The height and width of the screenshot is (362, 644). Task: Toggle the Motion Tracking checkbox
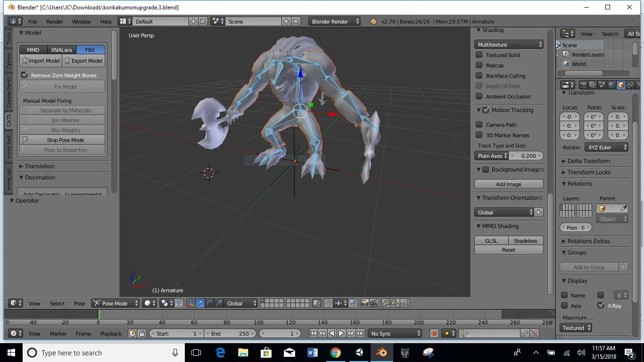[x=486, y=110]
